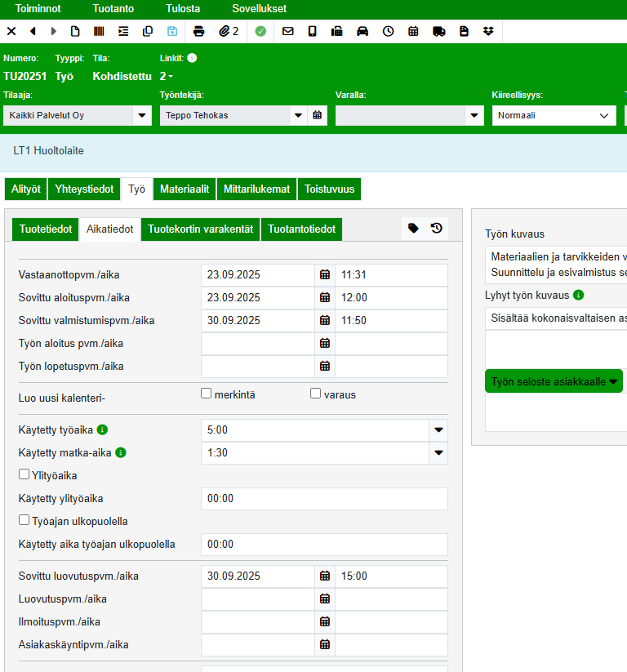Click the Käytetty ylityöaika input field
The width and height of the screenshot is (627, 672).
tap(324, 499)
